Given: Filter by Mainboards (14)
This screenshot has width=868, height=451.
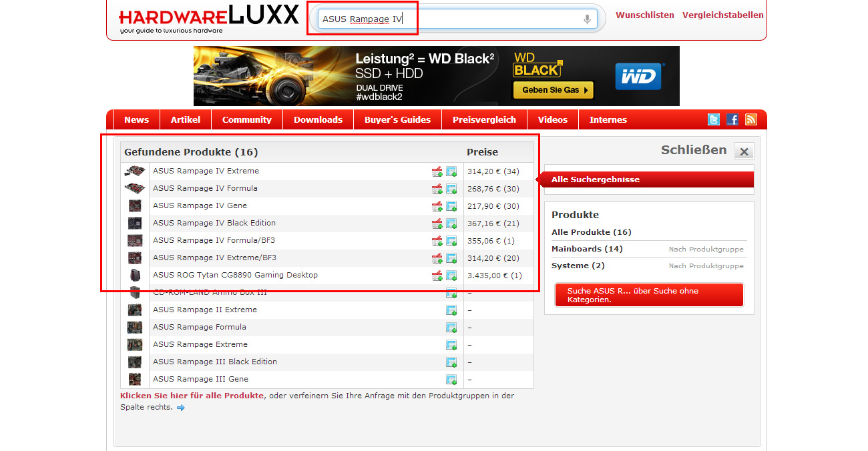Looking at the screenshot, I should click(587, 249).
